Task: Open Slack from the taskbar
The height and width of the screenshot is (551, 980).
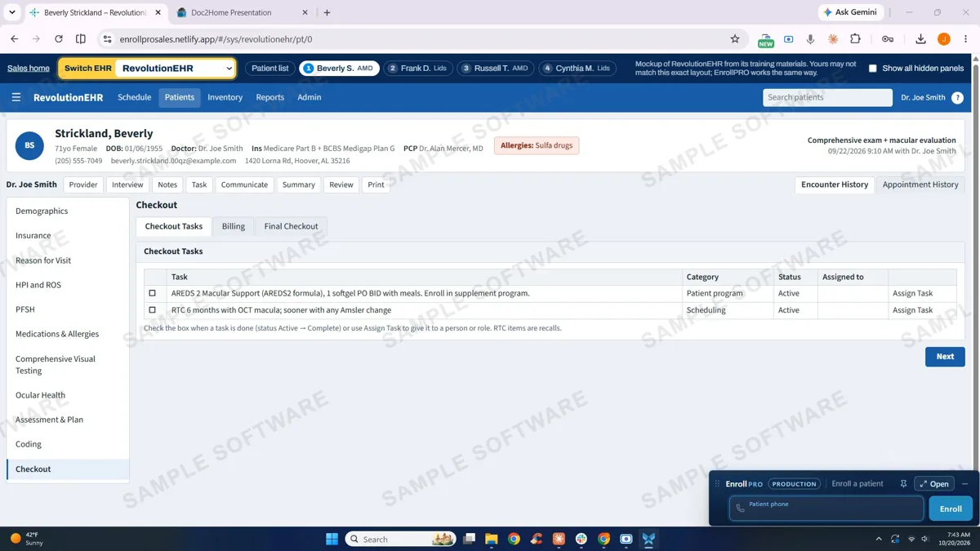Action: click(x=581, y=539)
